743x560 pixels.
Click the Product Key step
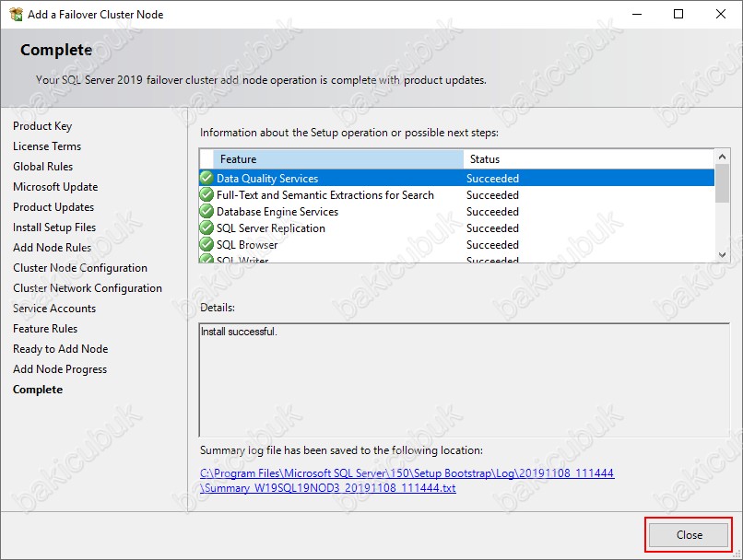click(42, 126)
